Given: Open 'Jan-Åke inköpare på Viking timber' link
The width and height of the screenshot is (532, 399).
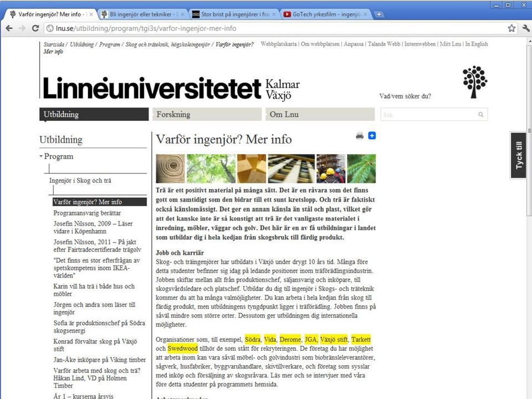Looking at the screenshot, I should (x=99, y=360).
